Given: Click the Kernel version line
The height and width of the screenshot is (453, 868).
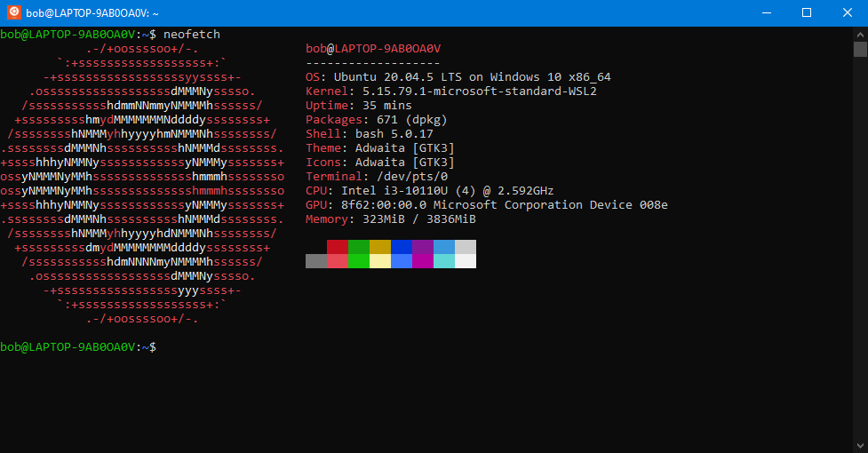Looking at the screenshot, I should [450, 91].
